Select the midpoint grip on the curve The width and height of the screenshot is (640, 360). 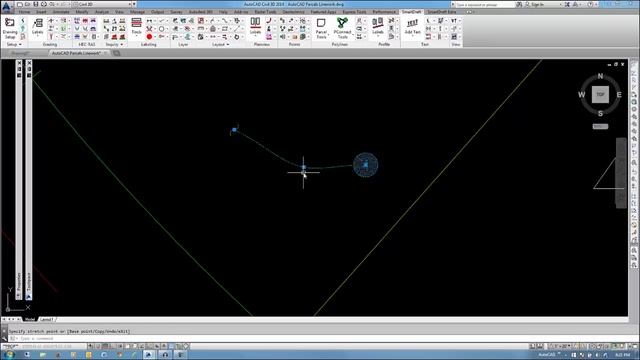[304, 167]
